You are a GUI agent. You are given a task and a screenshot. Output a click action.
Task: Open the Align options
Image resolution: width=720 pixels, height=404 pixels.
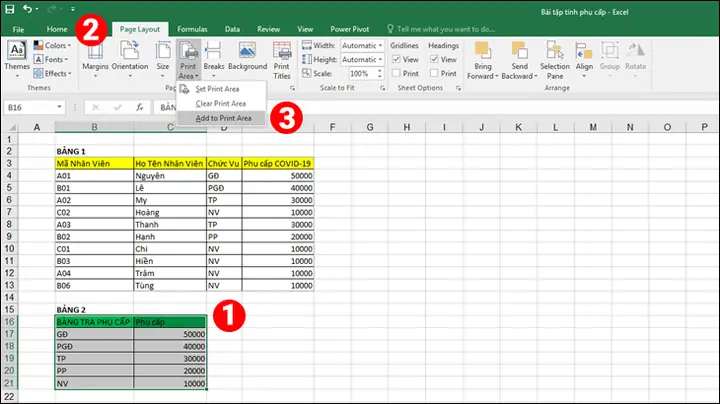pos(584,59)
